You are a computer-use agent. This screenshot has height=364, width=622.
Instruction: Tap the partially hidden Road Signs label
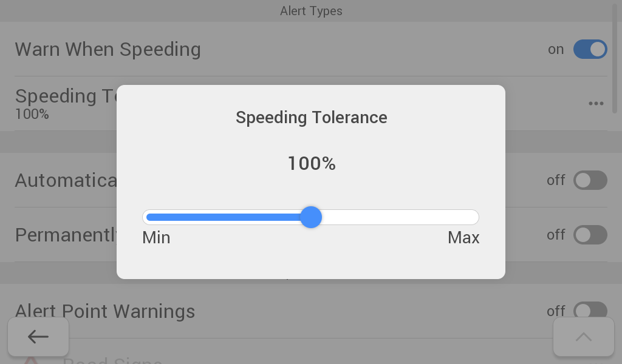[x=112, y=360]
